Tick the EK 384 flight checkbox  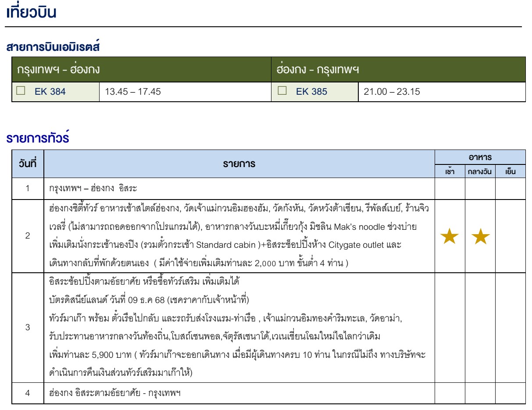coord(20,92)
